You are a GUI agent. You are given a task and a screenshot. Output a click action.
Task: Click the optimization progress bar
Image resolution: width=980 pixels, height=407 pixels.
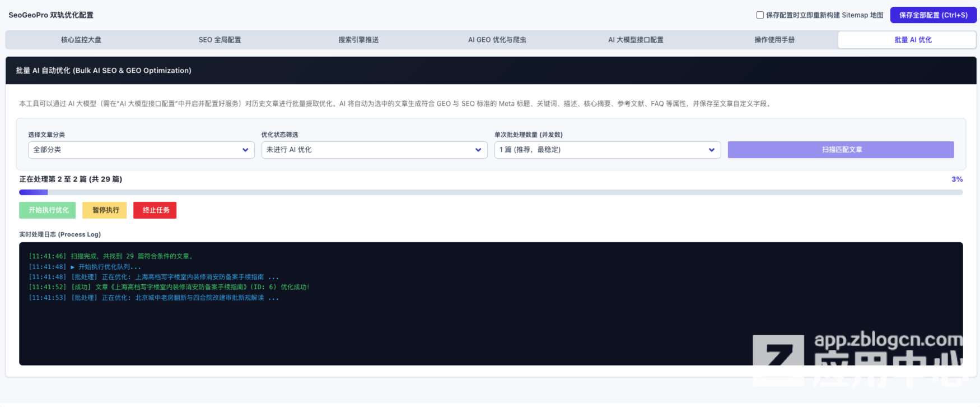pos(491,192)
